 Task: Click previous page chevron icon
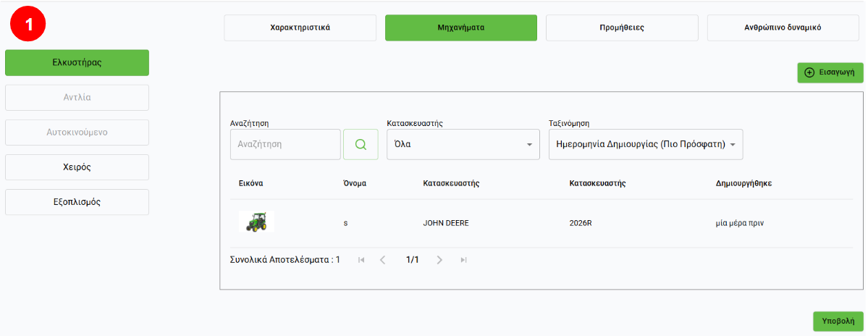(x=383, y=259)
